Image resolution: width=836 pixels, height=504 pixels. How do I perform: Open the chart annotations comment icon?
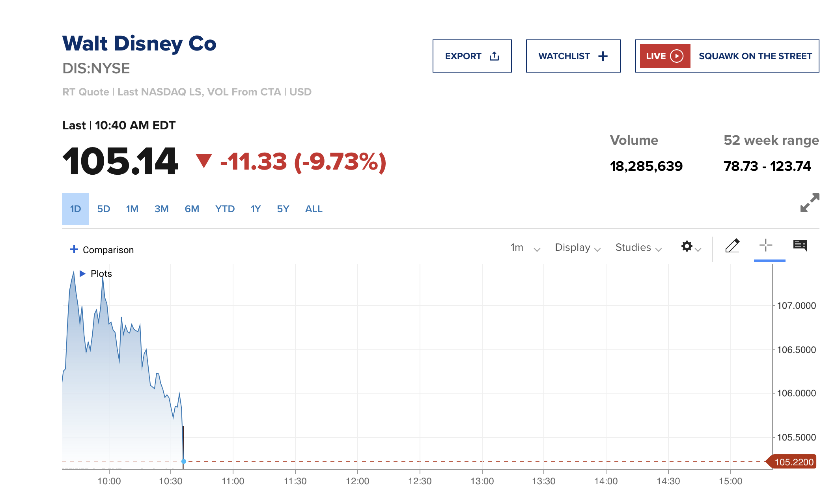coord(800,245)
